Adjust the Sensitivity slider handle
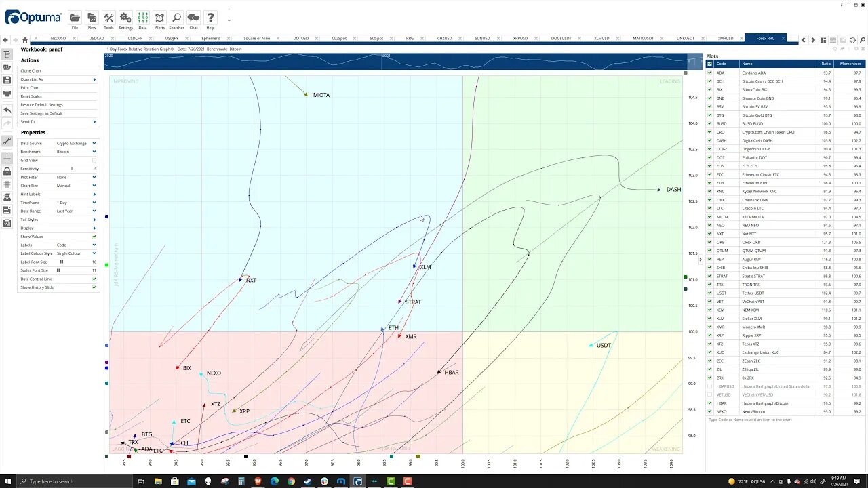This screenshot has width=868, height=488. click(72, 169)
